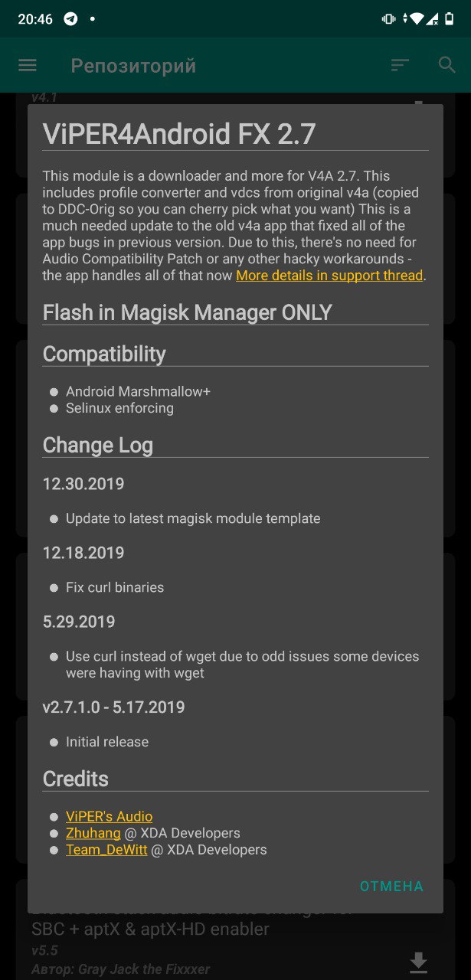This screenshot has height=980, width=471.
Task: Open the ViPER's Audio credit link
Action: click(x=109, y=816)
